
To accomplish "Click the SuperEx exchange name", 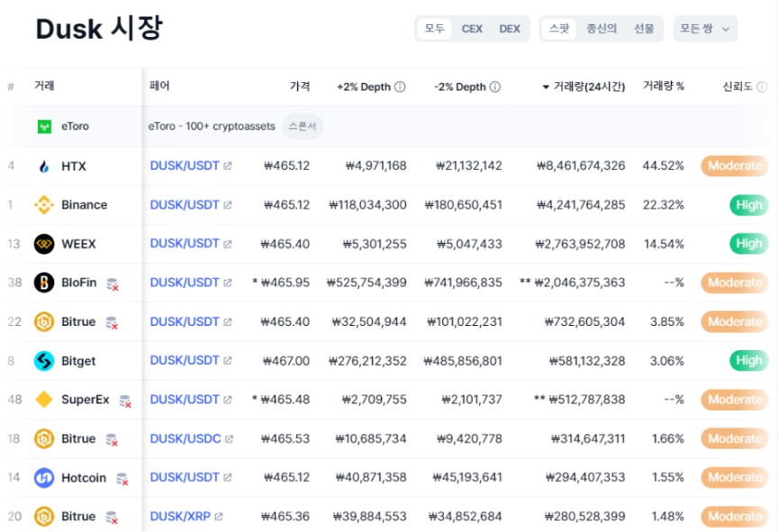I will [86, 400].
